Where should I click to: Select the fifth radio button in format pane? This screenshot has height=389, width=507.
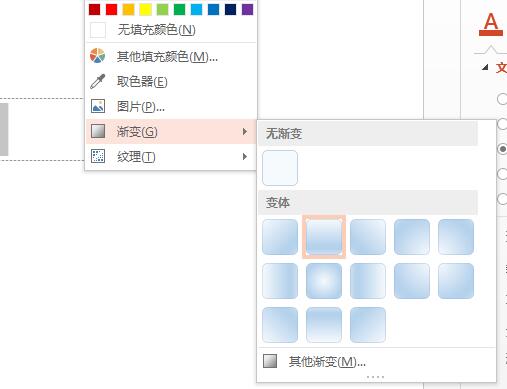[502, 199]
